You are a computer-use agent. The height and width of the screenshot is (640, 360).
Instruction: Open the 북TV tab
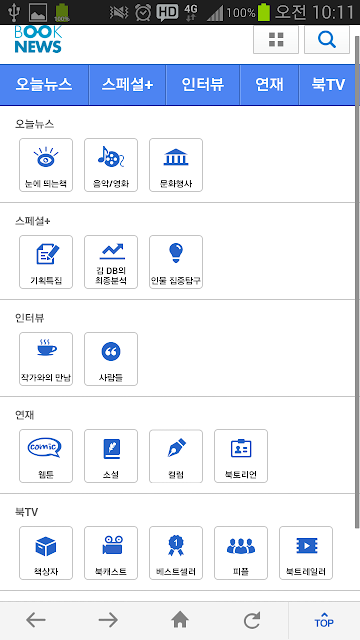(x=327, y=85)
